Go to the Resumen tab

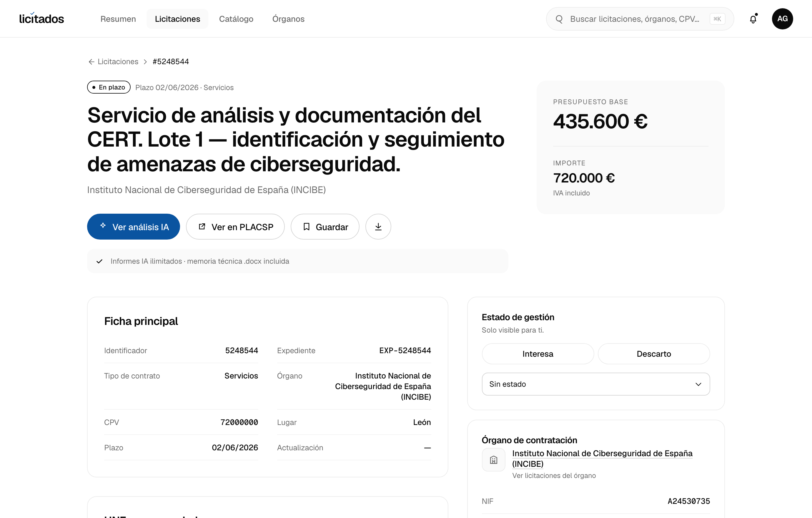tap(118, 19)
